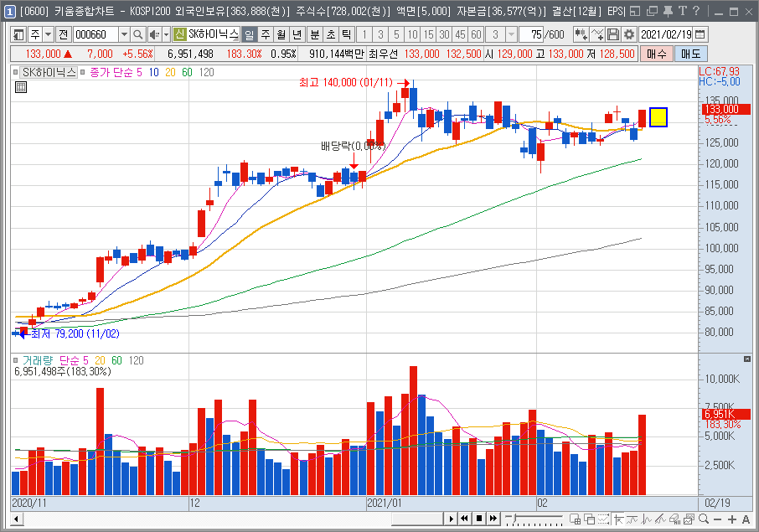Screen dimensions: 759x532
Task: Click in the 75 bar count field
Action: point(531,34)
